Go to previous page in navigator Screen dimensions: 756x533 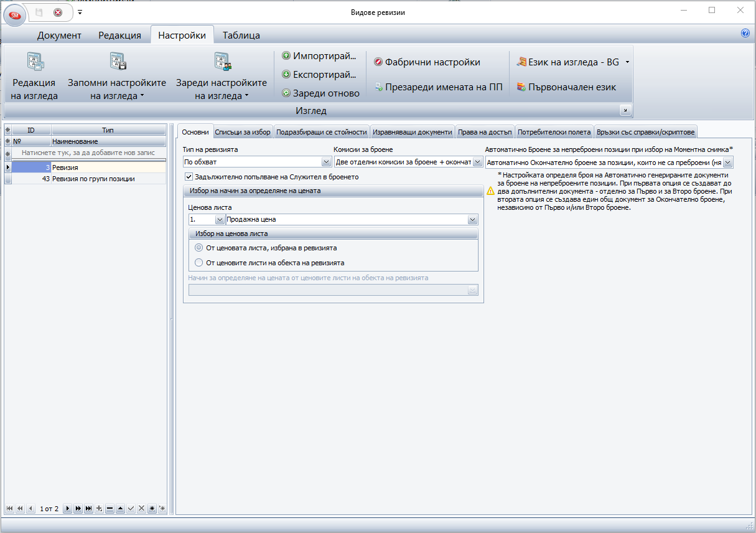point(20,509)
